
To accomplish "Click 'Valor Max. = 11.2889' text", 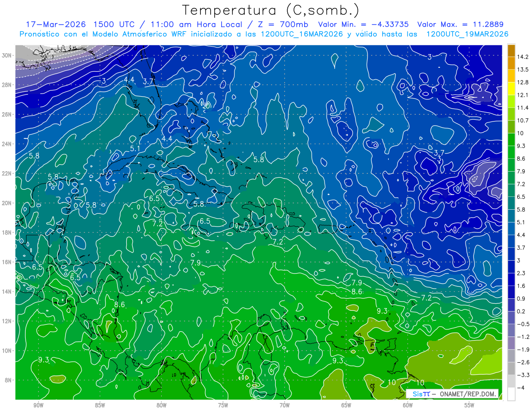I will point(461,24).
